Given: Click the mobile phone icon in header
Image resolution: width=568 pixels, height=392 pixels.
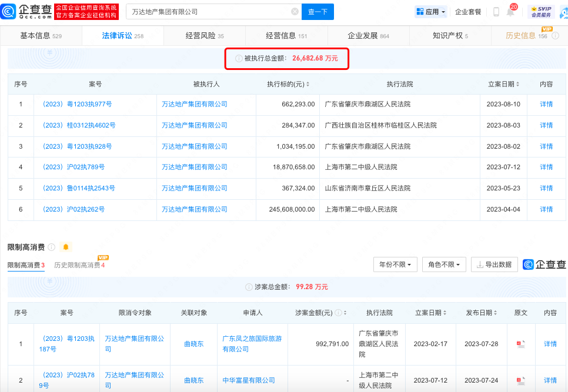Looking at the screenshot, I should [x=496, y=12].
